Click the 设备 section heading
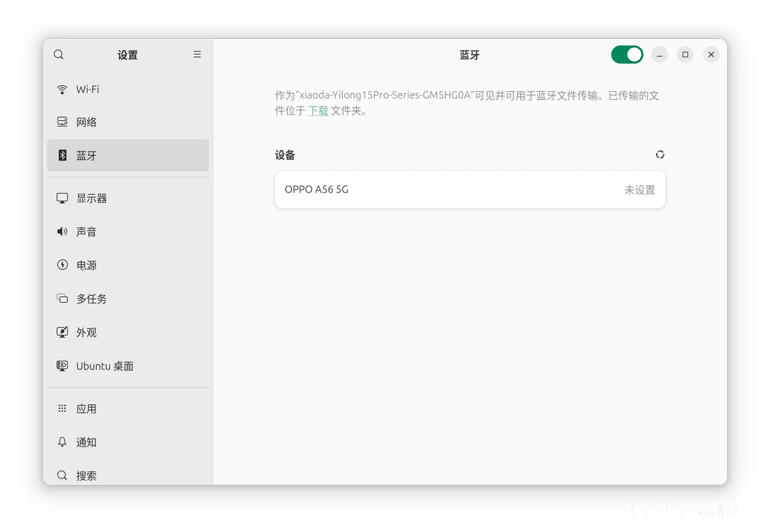This screenshot has height=532, width=770. (285, 155)
